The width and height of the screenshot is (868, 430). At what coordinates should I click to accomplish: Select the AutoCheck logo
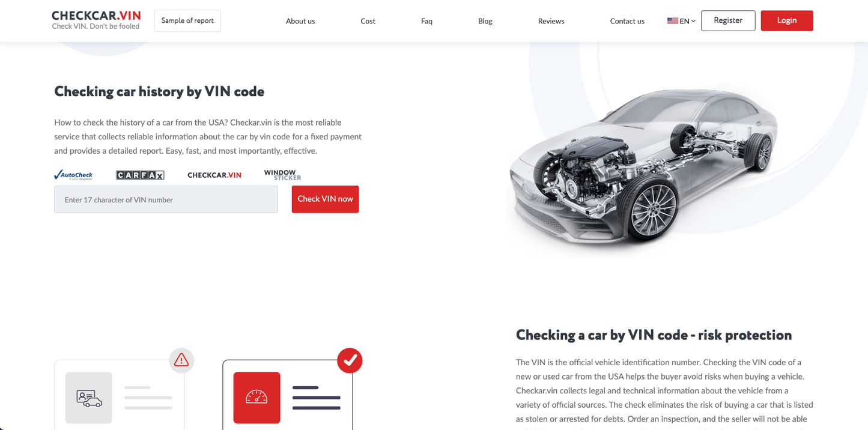pyautogui.click(x=73, y=175)
